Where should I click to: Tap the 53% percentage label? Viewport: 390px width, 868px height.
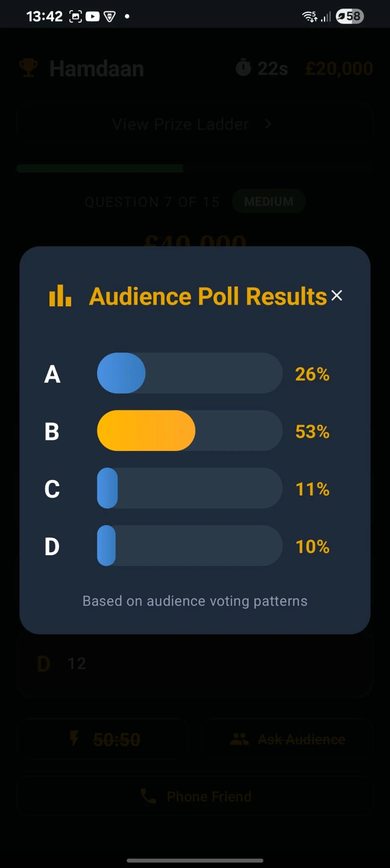click(312, 431)
